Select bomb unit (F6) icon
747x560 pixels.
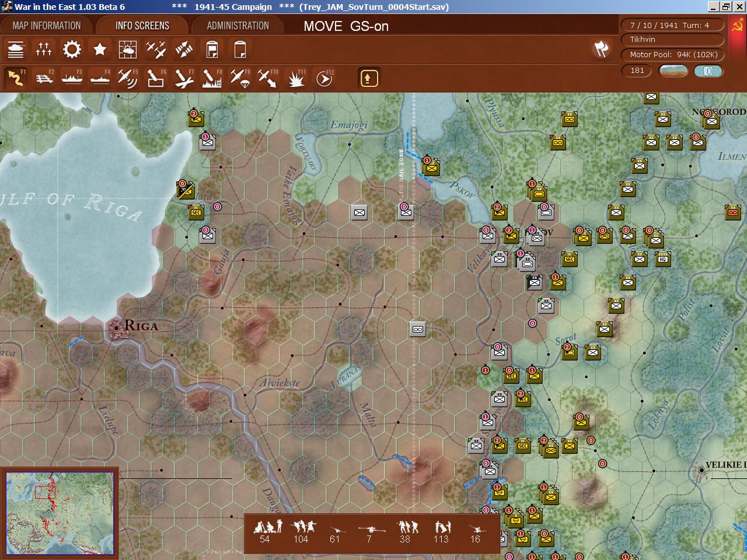coord(156,78)
